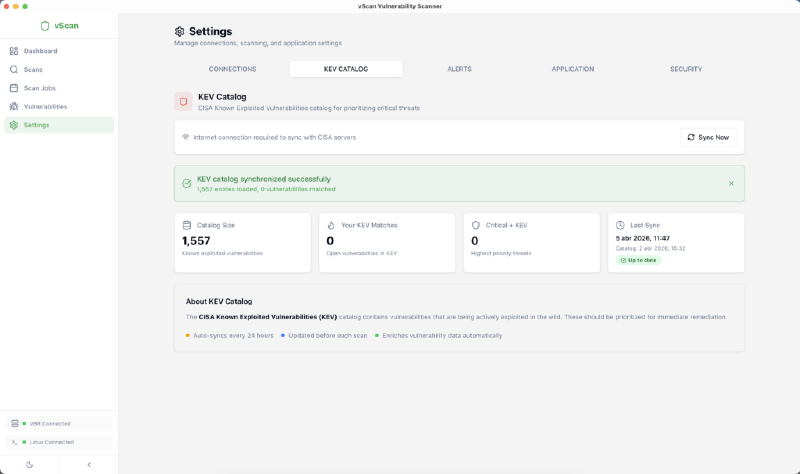Click the Catalog Size database icon
The width and height of the screenshot is (800, 474).
pos(187,225)
